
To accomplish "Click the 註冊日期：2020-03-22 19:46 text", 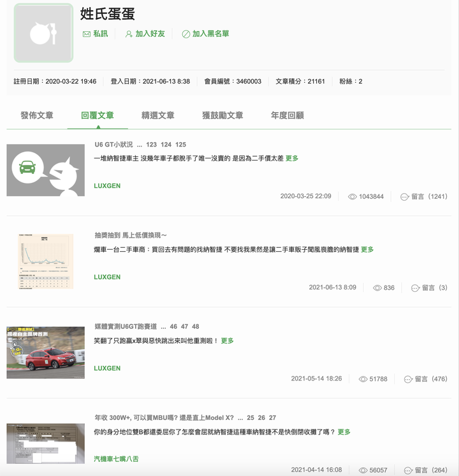I will coord(55,82).
